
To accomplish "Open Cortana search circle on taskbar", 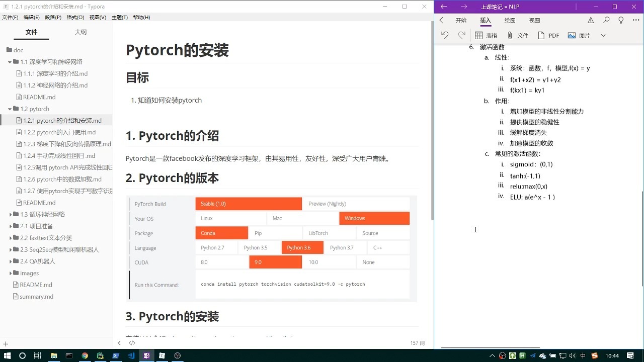I will pyautogui.click(x=22, y=355).
